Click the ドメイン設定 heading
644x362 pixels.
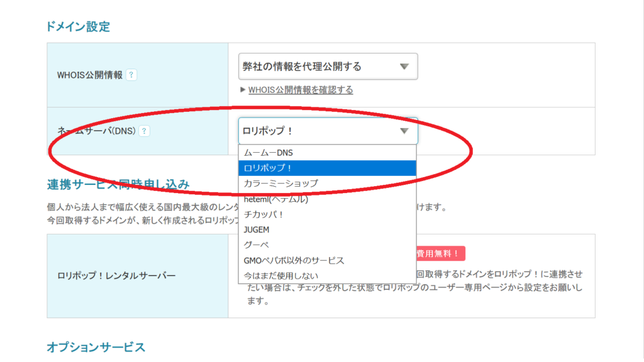78,26
